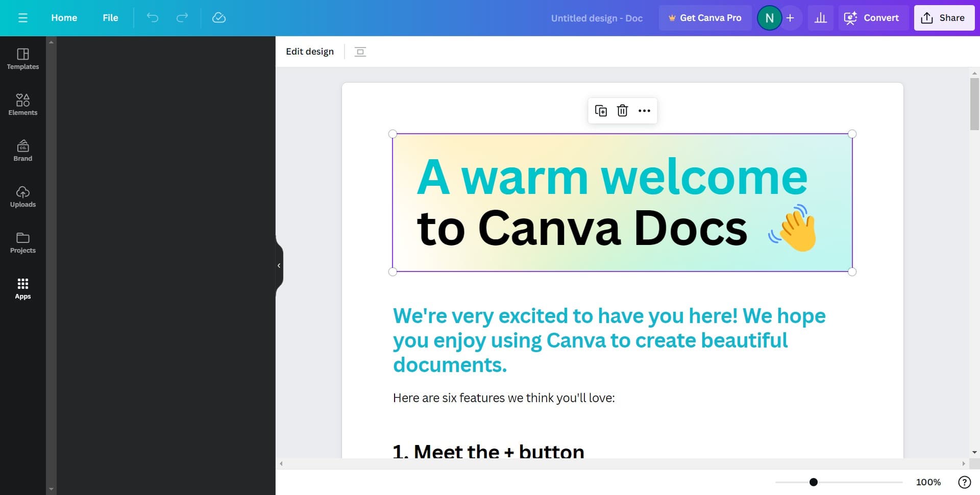This screenshot has height=495, width=980.
Task: Open the Apps panel
Action: [x=22, y=288]
